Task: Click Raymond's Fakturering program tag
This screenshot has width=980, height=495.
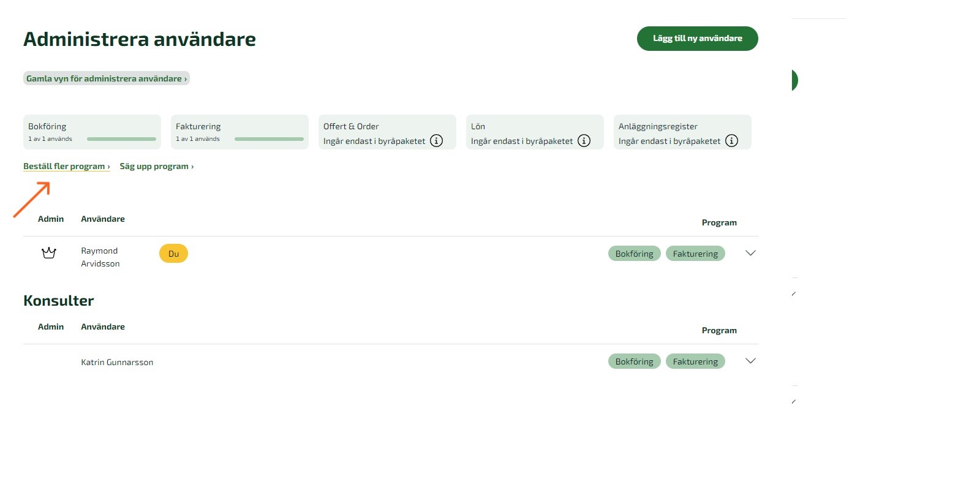Action: tap(695, 254)
